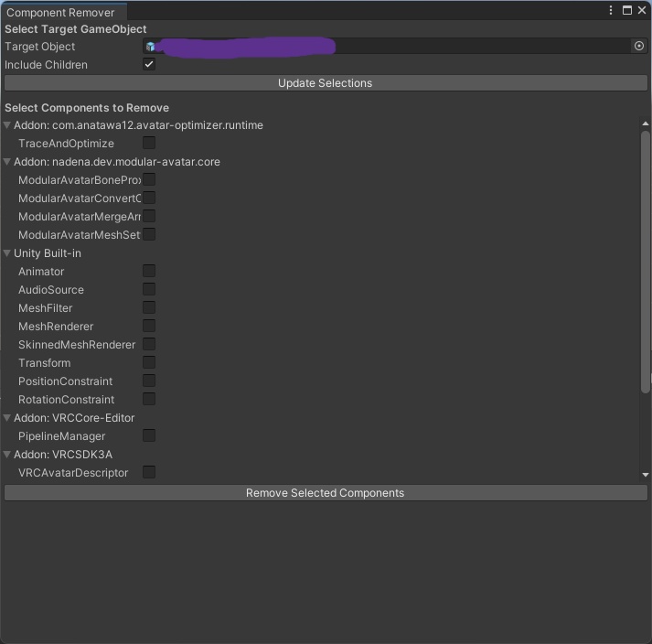Collapse the modular-avatar.core addon group

click(7, 161)
